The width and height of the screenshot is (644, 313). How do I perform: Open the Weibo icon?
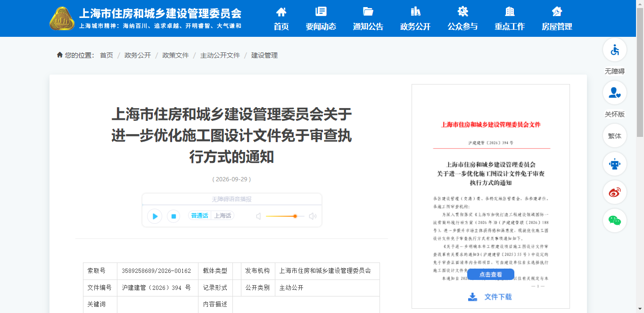pyautogui.click(x=615, y=192)
